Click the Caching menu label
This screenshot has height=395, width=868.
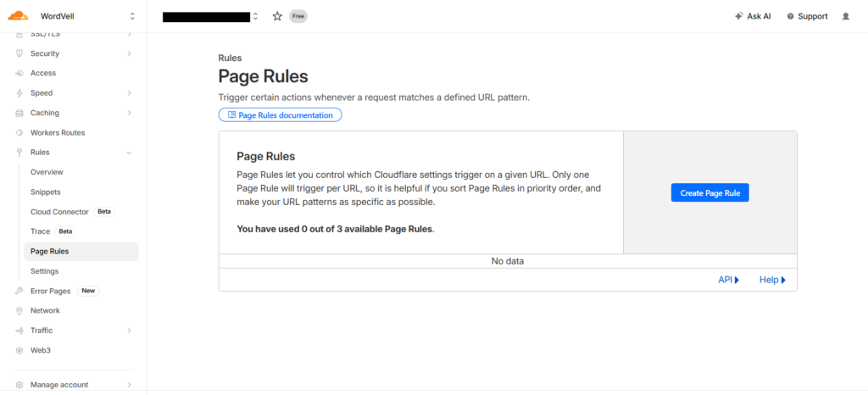click(x=44, y=113)
